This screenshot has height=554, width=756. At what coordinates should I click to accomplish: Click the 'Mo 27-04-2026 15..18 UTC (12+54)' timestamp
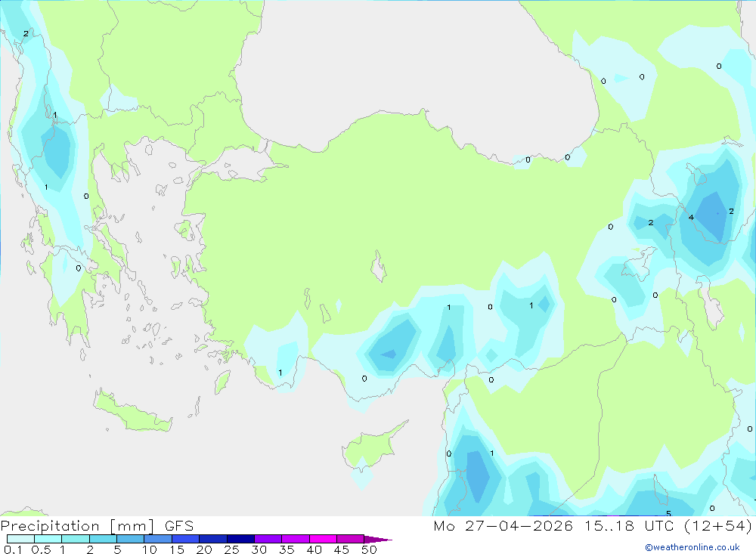click(593, 526)
